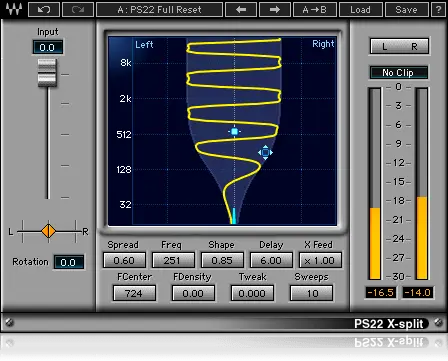Select the FDensity value 0.00

pos(193,293)
